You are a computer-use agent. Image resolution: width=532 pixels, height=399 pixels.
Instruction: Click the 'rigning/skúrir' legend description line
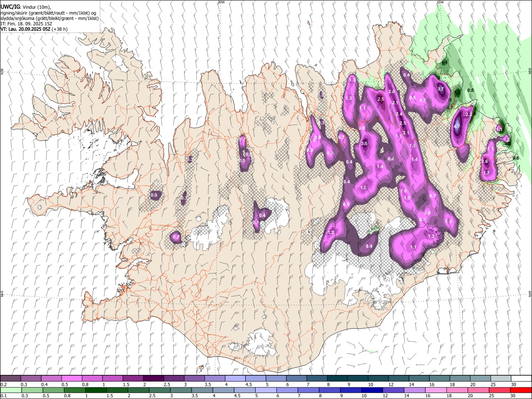coord(48,13)
